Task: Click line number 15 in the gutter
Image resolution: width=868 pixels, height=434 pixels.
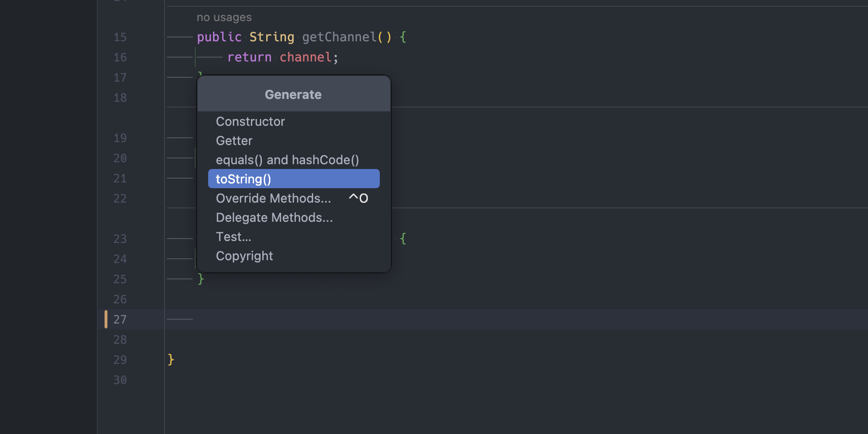Action: point(120,37)
